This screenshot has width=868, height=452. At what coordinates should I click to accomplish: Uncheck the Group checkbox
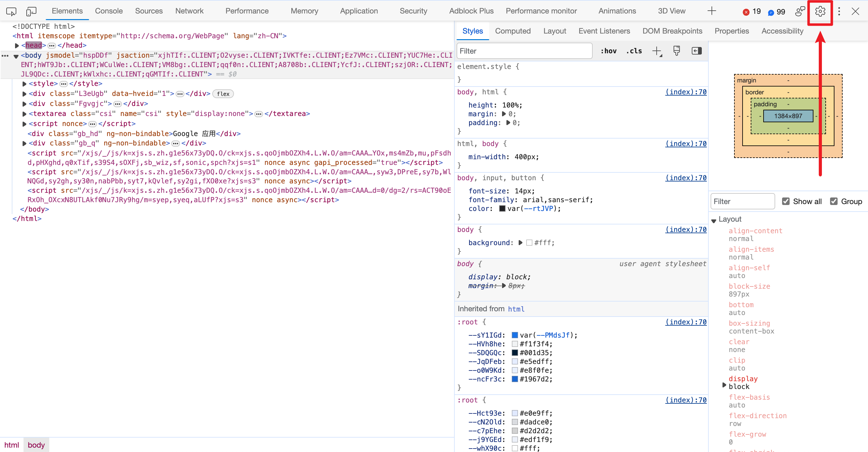[x=834, y=201]
